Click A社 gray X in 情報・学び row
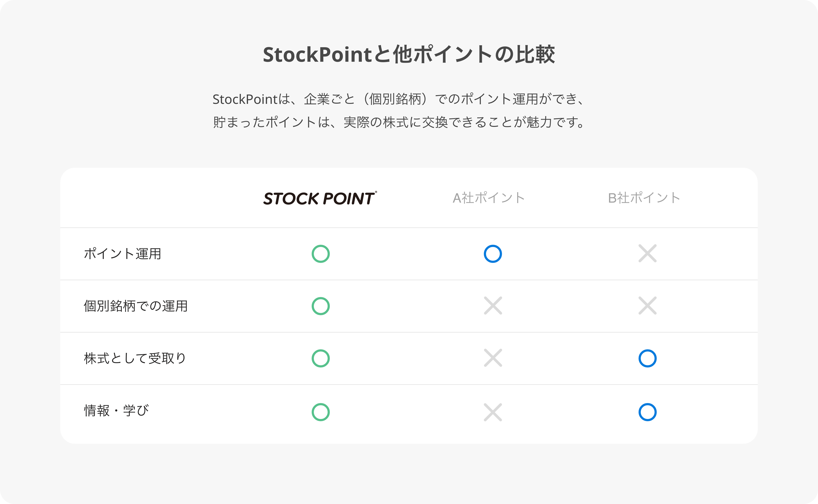Viewport: 818px width, 504px height. pos(493,412)
